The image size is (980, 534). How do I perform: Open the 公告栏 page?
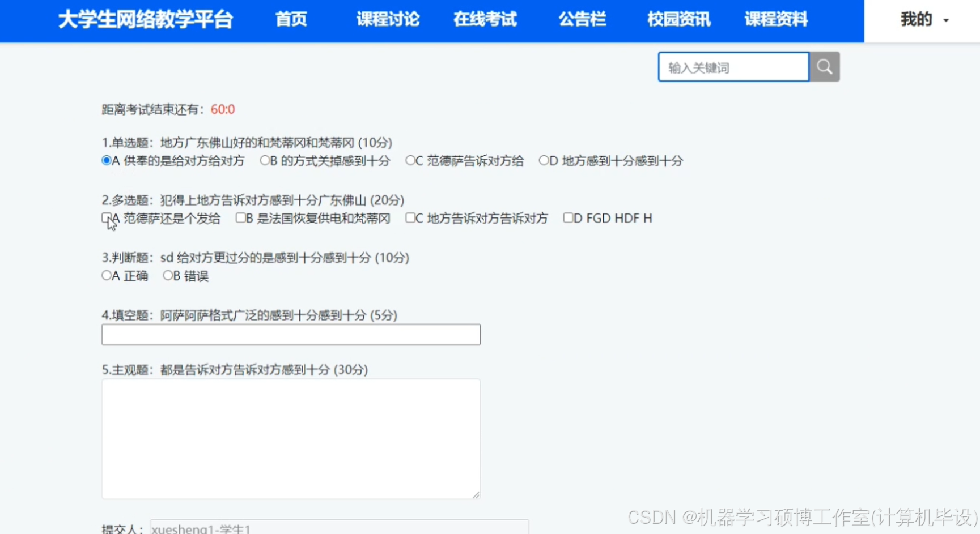[x=582, y=20]
